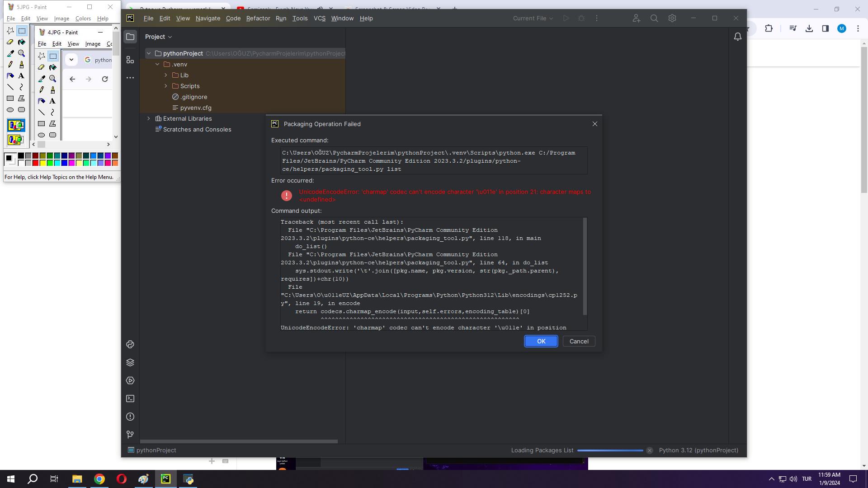Open PyCharm IDE settings gear
This screenshot has height=488, width=868.
click(x=672, y=18)
